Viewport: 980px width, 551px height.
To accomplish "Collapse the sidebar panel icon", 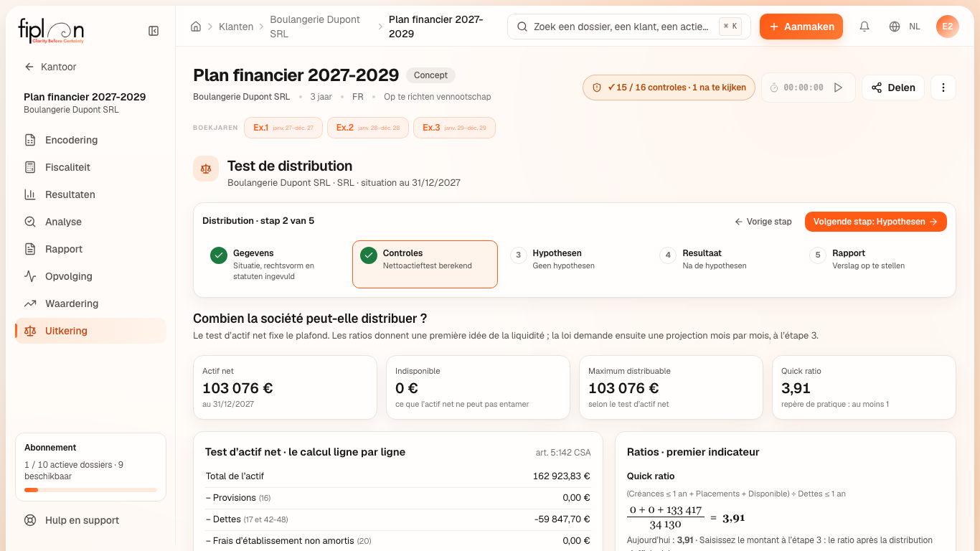I will 154,31.
